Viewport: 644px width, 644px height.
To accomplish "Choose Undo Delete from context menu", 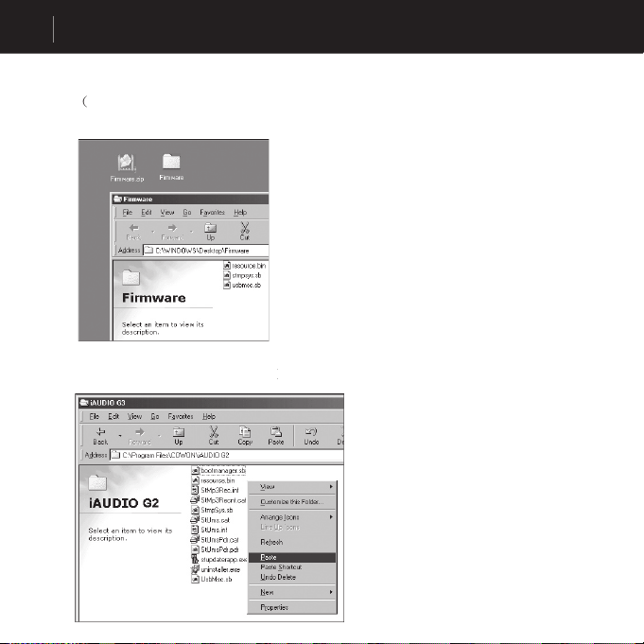I will [292, 577].
